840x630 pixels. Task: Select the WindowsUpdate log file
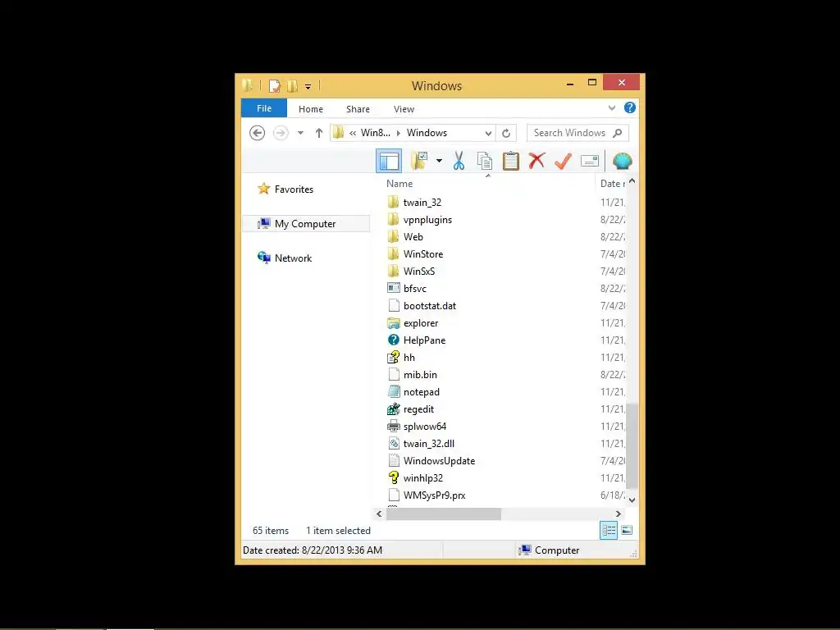[439, 461]
